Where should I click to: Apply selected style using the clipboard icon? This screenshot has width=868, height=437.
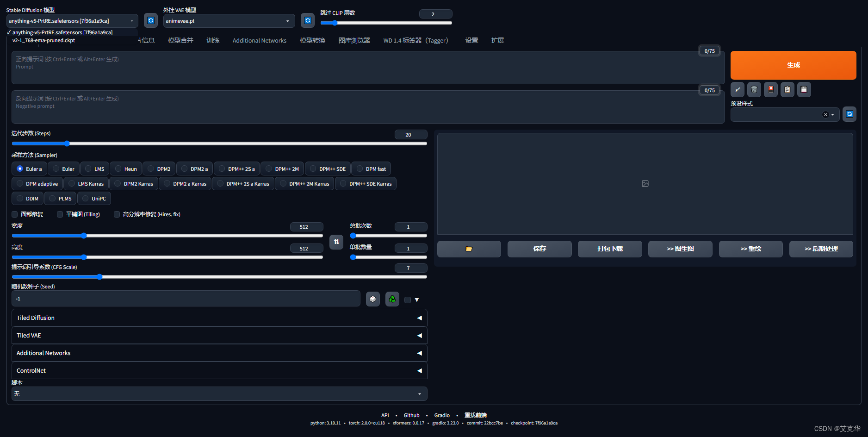[x=787, y=89]
